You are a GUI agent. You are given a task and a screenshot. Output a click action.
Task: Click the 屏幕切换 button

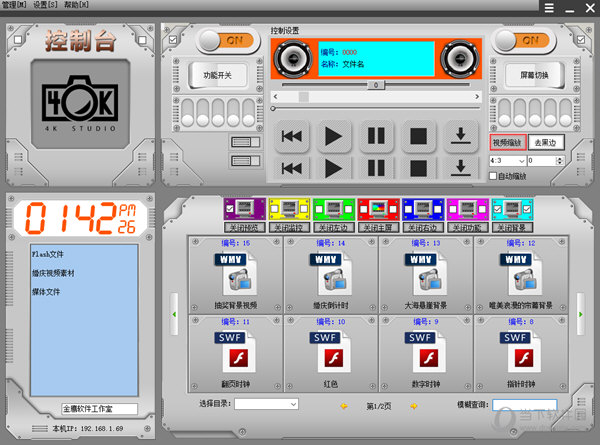coord(534,75)
